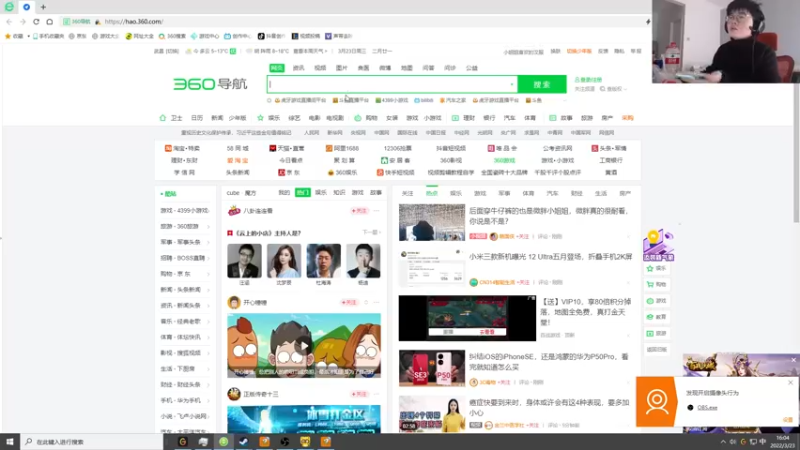Select the 网页 search tab
The height and width of the screenshot is (450, 800).
click(x=277, y=68)
